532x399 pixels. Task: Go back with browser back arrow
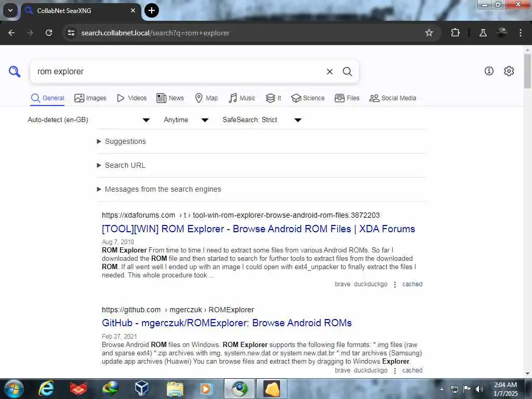coord(11,33)
